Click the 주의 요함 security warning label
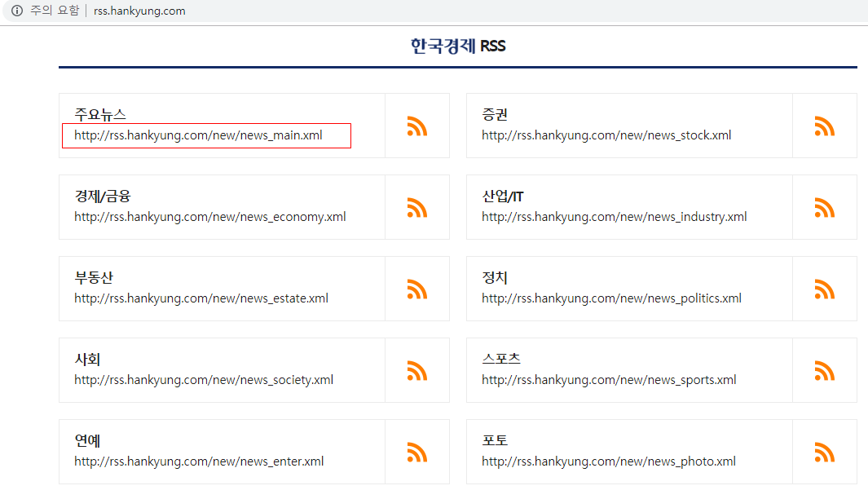The width and height of the screenshot is (868, 499). coord(55,11)
